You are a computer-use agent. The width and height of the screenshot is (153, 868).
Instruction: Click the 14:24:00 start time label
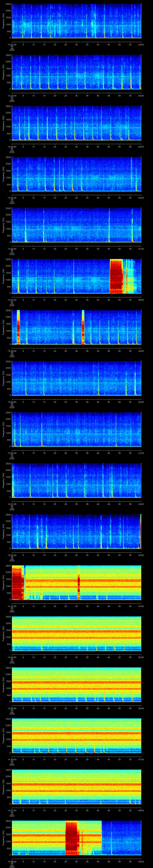(12, 147)
